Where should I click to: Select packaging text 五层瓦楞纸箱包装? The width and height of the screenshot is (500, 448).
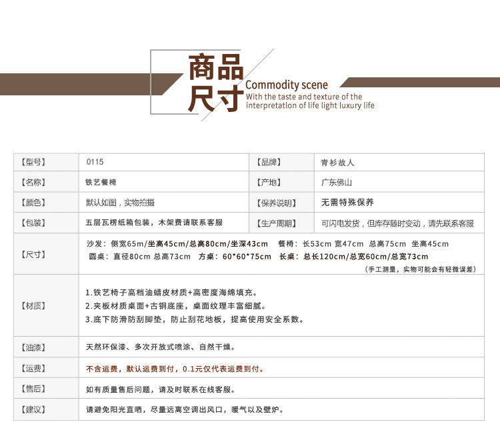tap(117, 223)
